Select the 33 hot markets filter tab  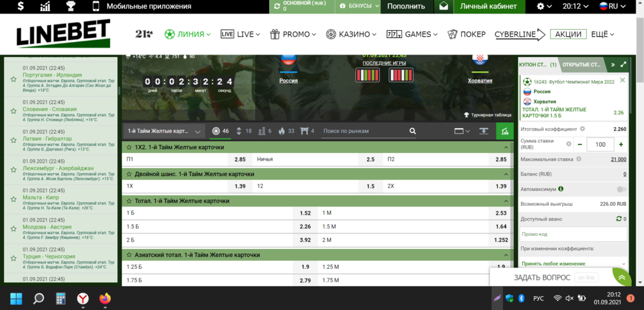(287, 131)
